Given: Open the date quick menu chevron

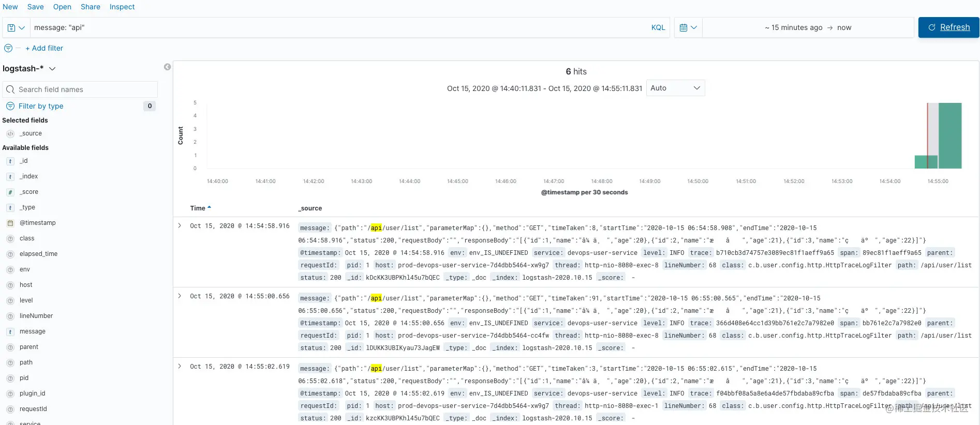Looking at the screenshot, I should pyautogui.click(x=694, y=28).
